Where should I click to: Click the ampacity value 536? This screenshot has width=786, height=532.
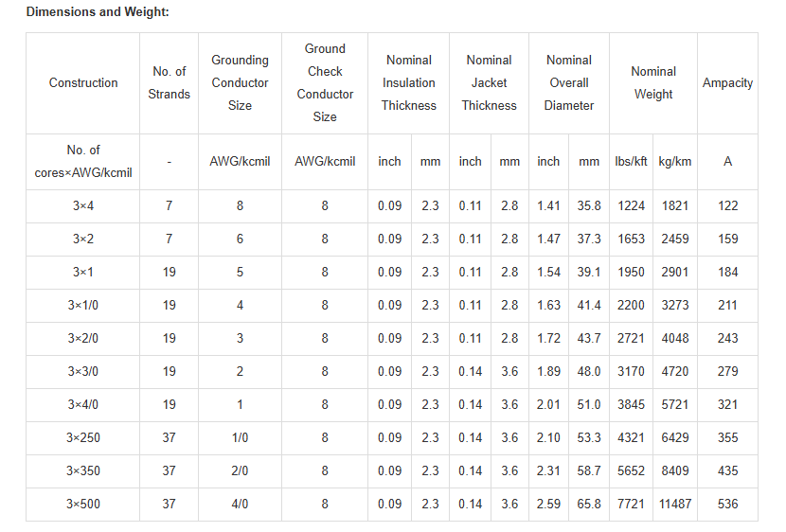point(727,504)
